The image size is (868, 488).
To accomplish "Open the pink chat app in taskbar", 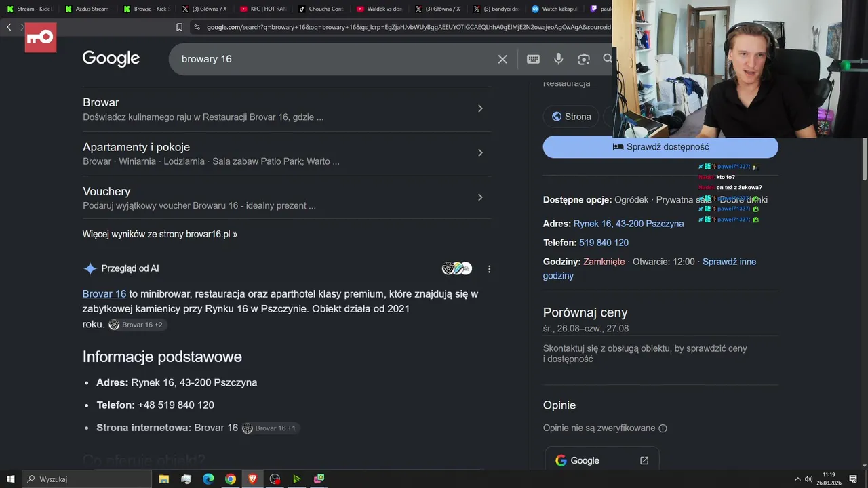I will click(x=319, y=479).
